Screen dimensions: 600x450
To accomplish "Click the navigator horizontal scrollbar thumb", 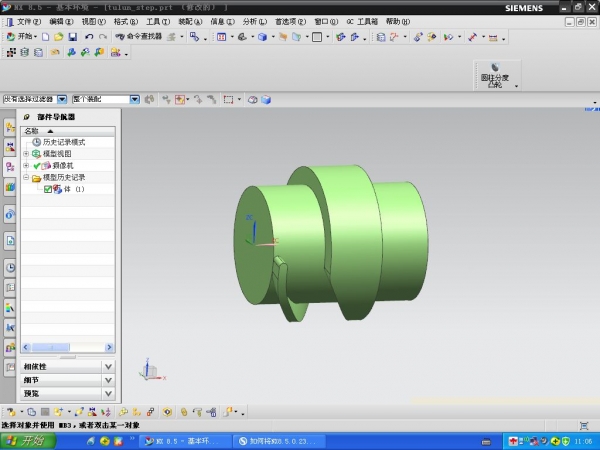I will [51, 347].
